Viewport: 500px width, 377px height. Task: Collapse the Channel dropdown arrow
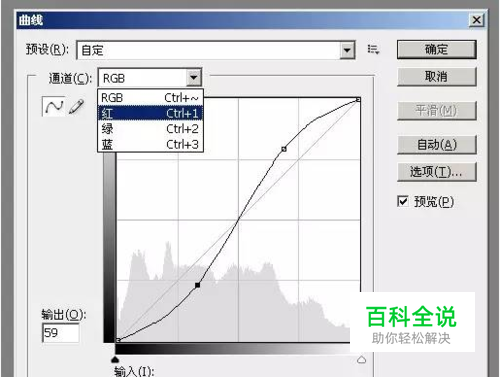[x=194, y=78]
